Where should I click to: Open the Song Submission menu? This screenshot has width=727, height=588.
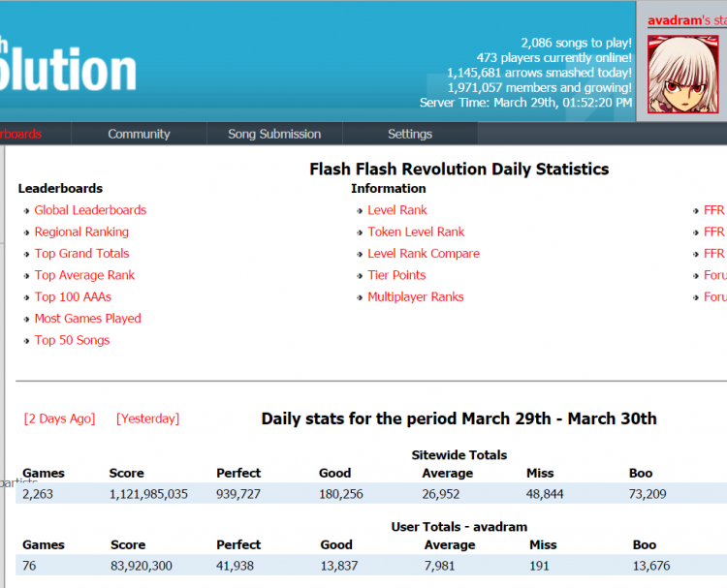tap(274, 134)
